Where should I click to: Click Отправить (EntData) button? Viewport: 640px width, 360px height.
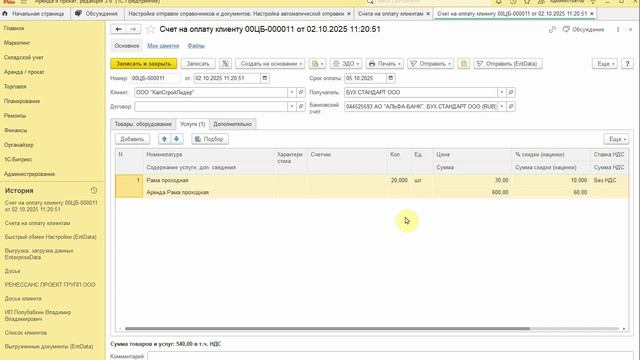tap(508, 64)
